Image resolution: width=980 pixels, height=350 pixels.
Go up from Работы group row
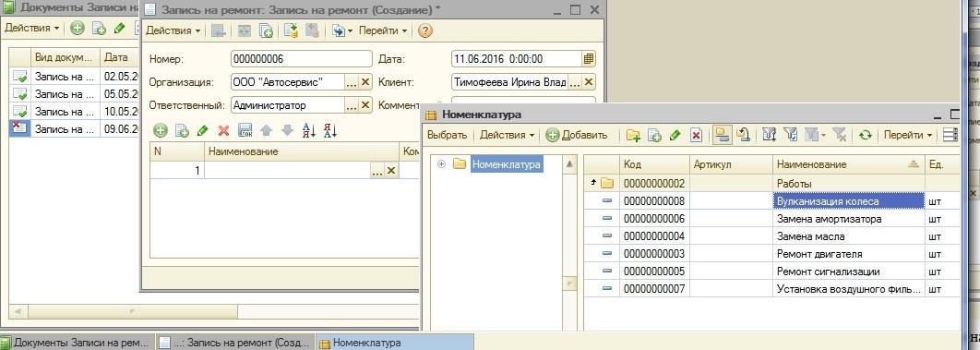click(x=593, y=183)
